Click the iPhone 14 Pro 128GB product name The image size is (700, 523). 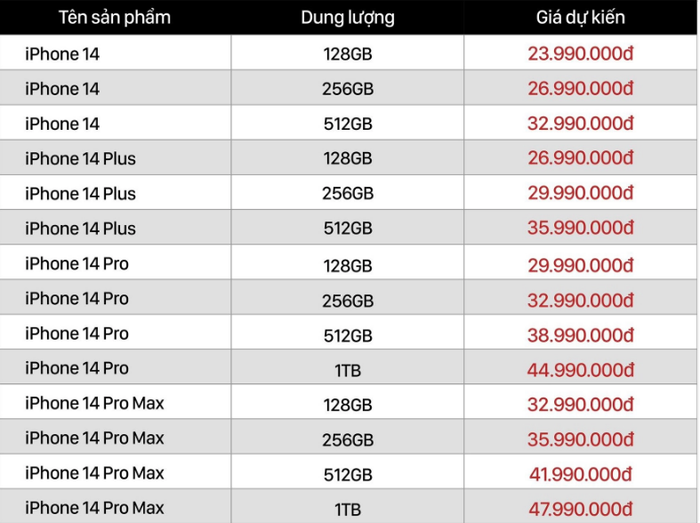tap(77, 263)
